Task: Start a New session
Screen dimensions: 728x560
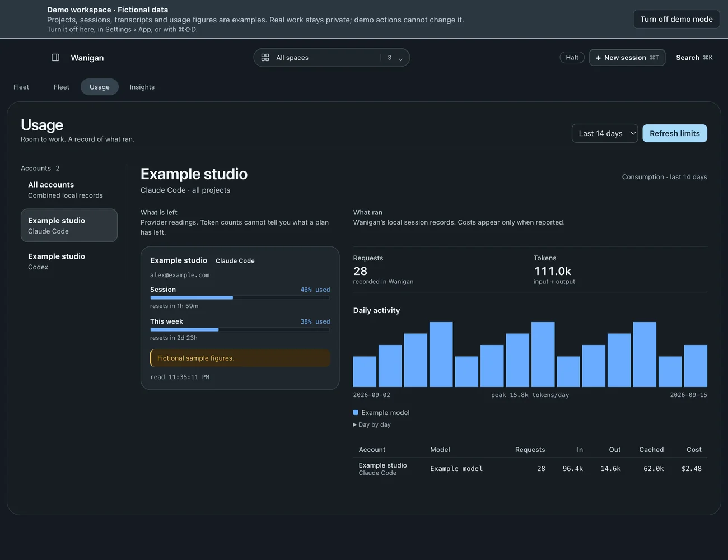Action: (627, 58)
